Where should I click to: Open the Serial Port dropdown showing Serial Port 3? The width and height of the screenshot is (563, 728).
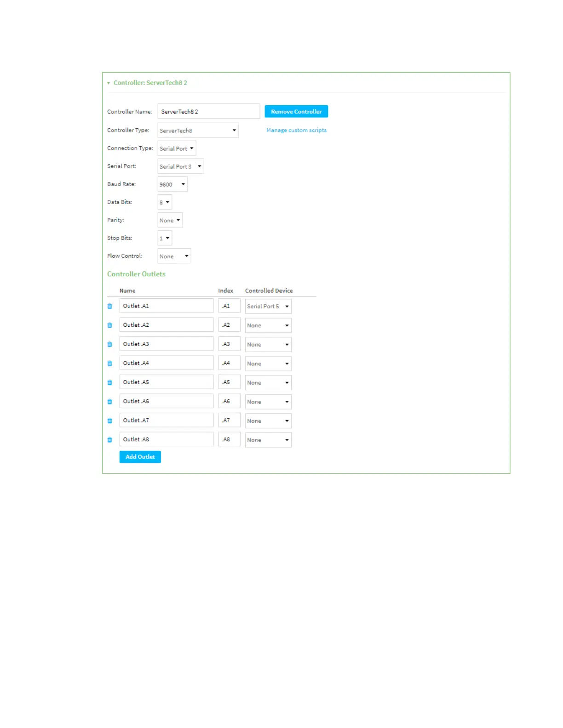[180, 166]
